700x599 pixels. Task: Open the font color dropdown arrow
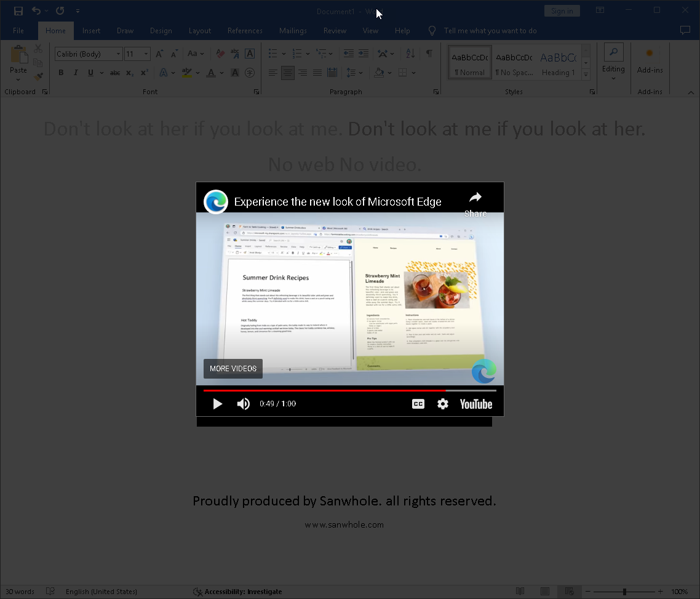[221, 73]
